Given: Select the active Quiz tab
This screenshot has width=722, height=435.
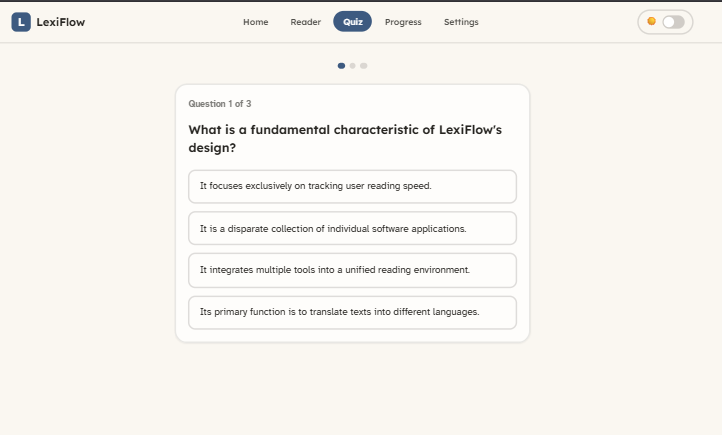Looking at the screenshot, I should coord(353,22).
